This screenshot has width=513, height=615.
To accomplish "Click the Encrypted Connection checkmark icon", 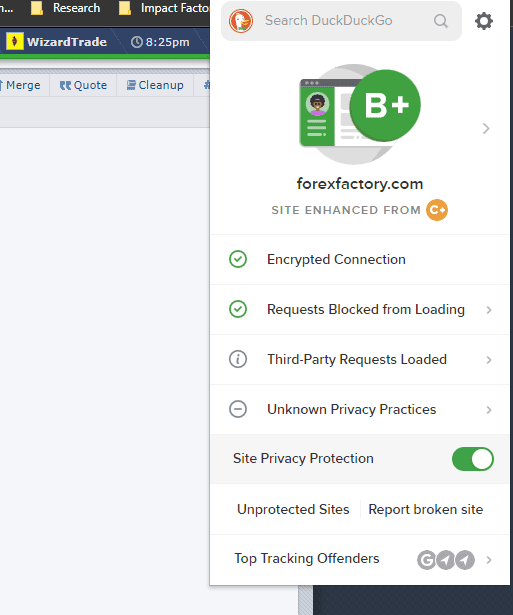I will point(238,259).
